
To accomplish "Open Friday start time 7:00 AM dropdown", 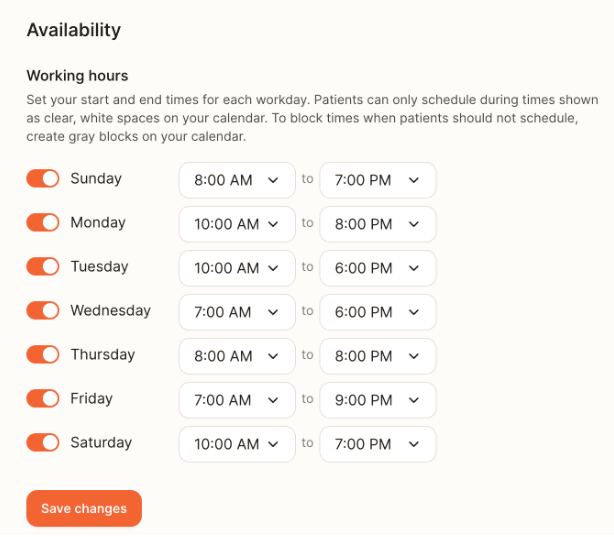I will click(x=237, y=400).
